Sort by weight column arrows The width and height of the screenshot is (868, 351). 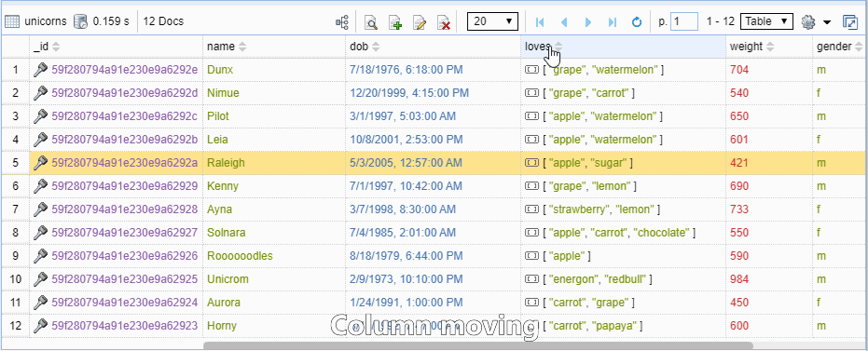point(770,47)
